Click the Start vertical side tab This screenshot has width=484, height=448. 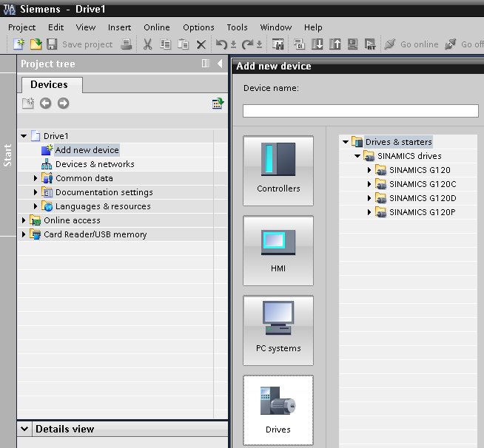click(7, 155)
